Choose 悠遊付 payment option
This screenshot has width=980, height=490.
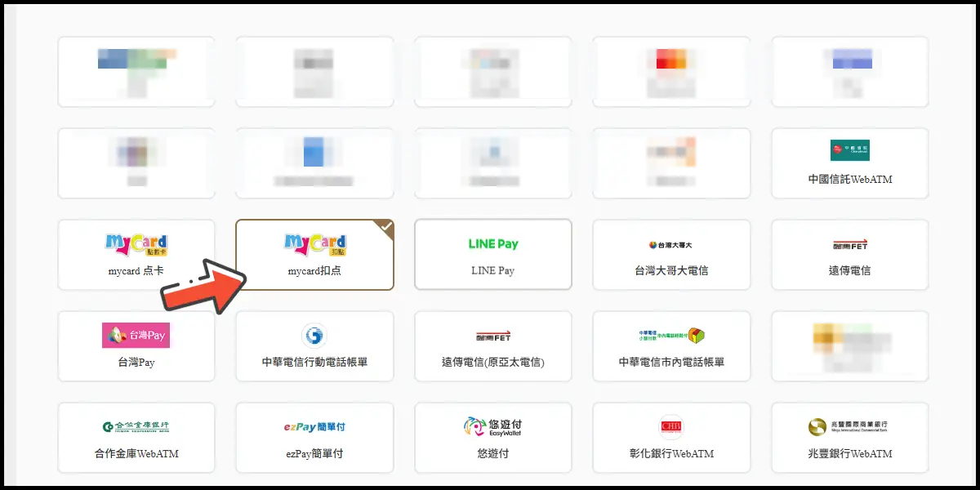tap(493, 438)
